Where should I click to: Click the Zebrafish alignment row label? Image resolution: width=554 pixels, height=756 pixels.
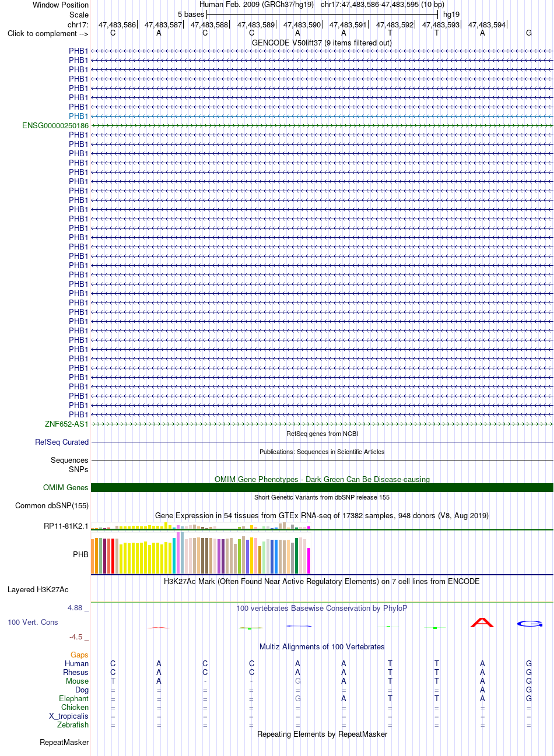click(x=73, y=725)
